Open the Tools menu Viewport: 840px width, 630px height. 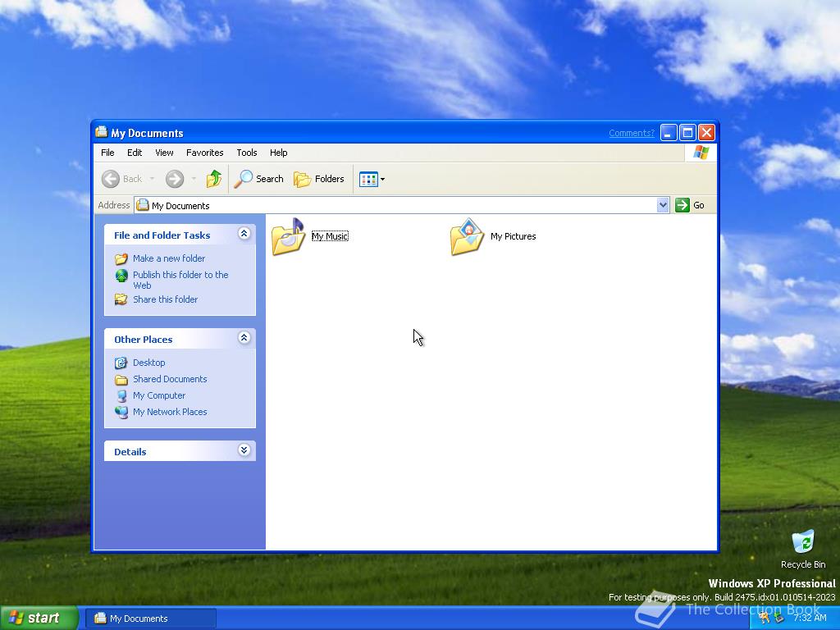tap(247, 153)
